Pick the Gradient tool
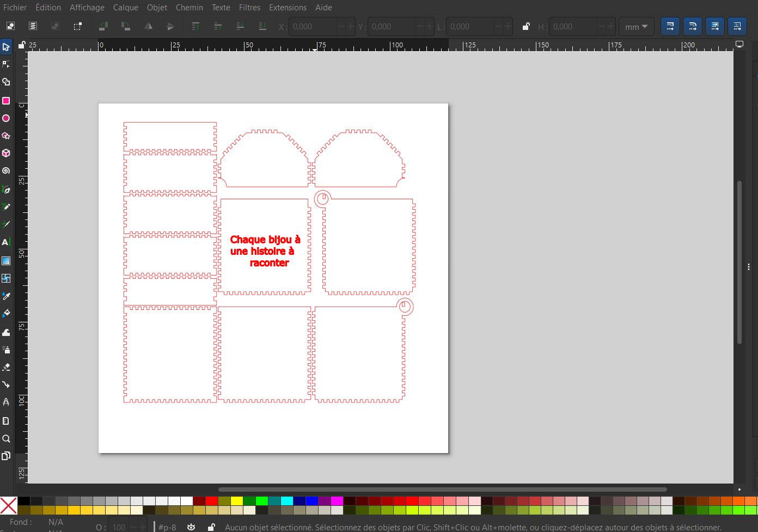Viewport: 758px width, 532px height. click(6, 261)
